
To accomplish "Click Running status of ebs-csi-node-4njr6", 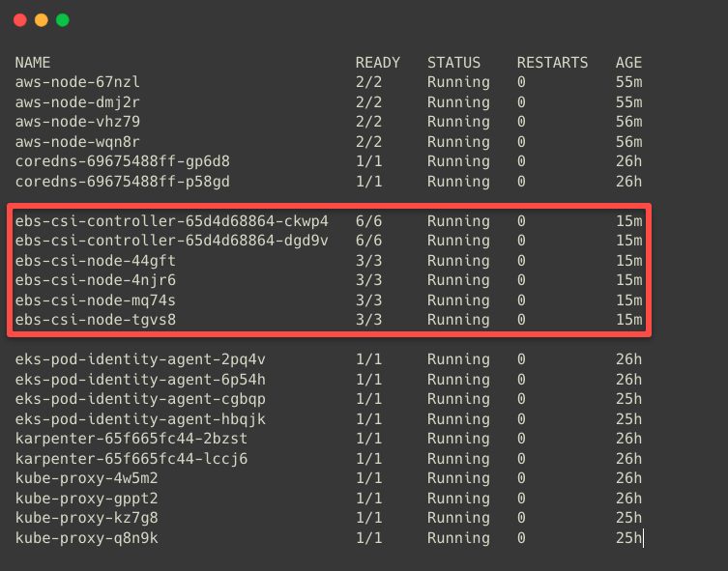I will [458, 280].
